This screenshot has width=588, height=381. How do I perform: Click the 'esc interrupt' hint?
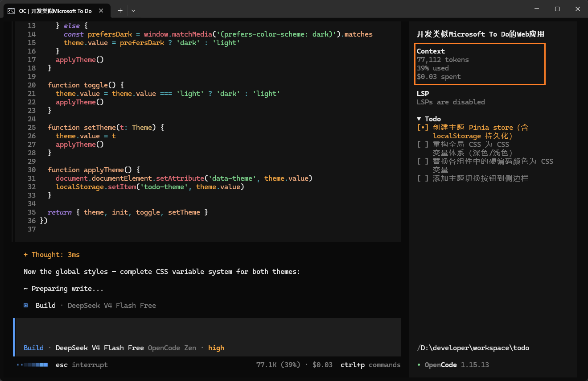point(82,365)
